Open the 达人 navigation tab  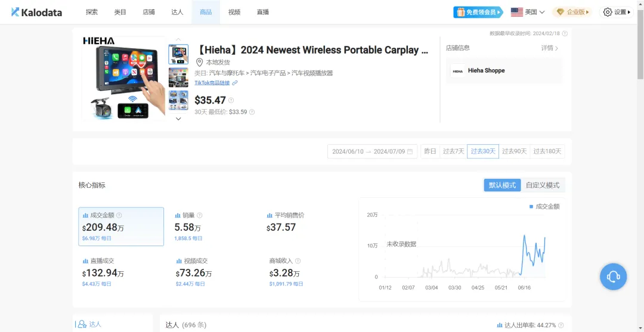pyautogui.click(x=177, y=13)
